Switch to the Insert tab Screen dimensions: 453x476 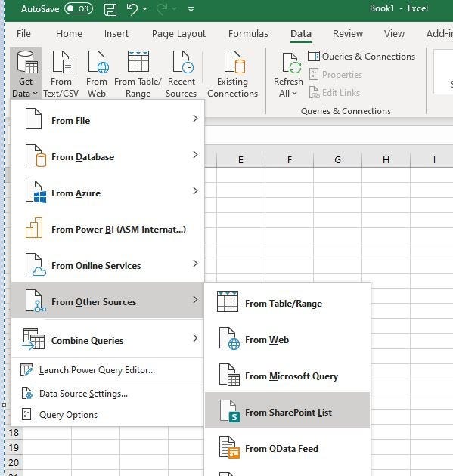pyautogui.click(x=116, y=34)
